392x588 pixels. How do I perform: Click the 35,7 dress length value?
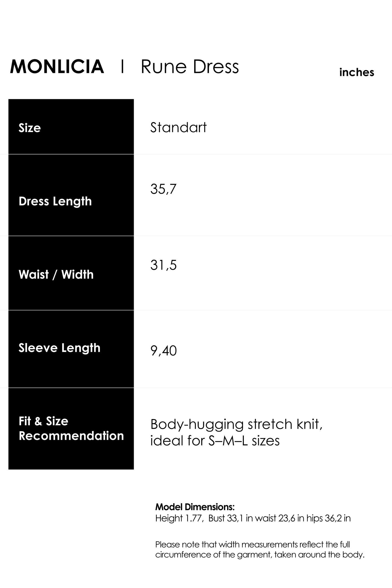click(163, 189)
